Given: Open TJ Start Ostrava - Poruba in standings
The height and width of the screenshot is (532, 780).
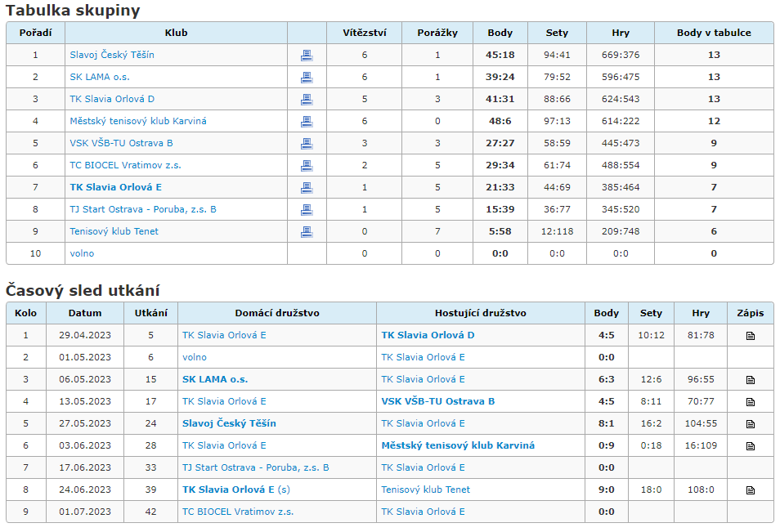Looking at the screenshot, I should point(143,209).
